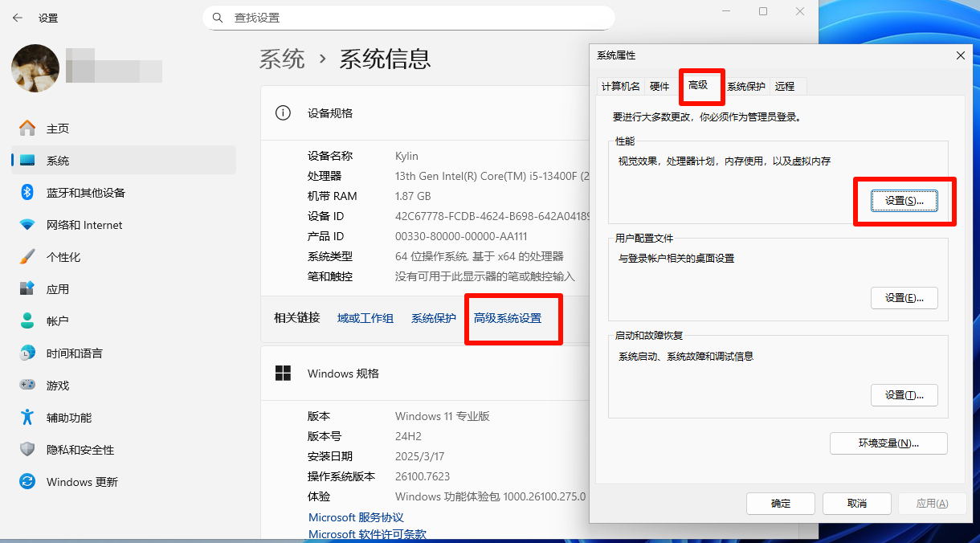The image size is (980, 543).
Task: Select the 系统 monitor icon in sidebar
Action: coord(27,161)
